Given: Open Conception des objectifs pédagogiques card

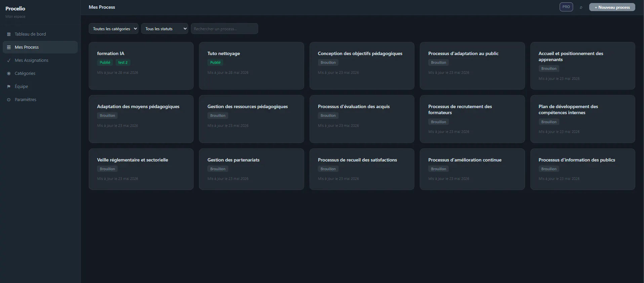Looking at the screenshot, I should tap(362, 66).
